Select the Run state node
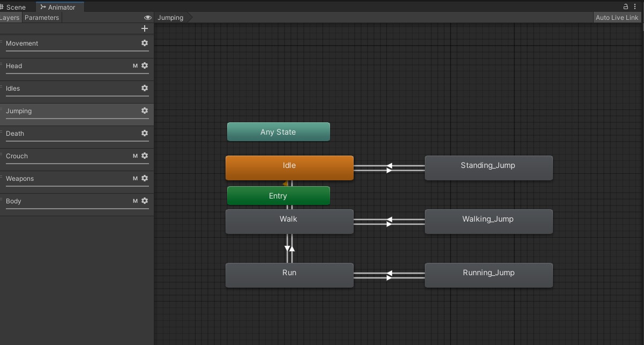Viewport: 644px width, 345px height. point(289,275)
